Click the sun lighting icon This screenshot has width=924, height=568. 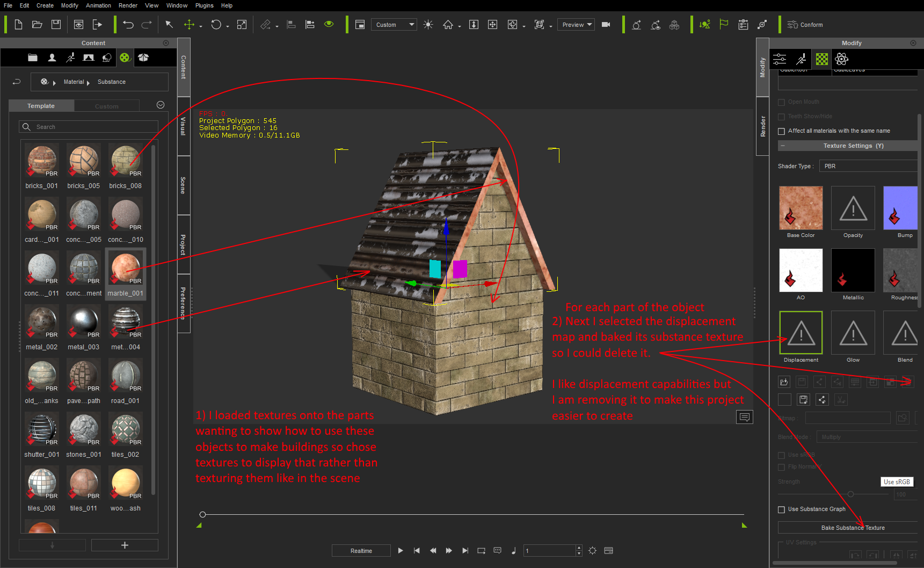428,25
